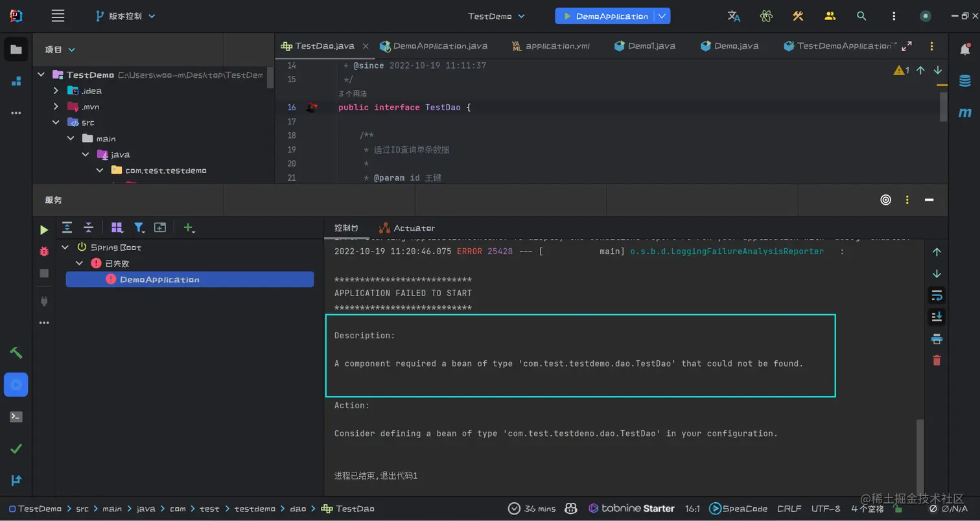
Task: Switch to Demo.java tab
Action: click(x=730, y=46)
